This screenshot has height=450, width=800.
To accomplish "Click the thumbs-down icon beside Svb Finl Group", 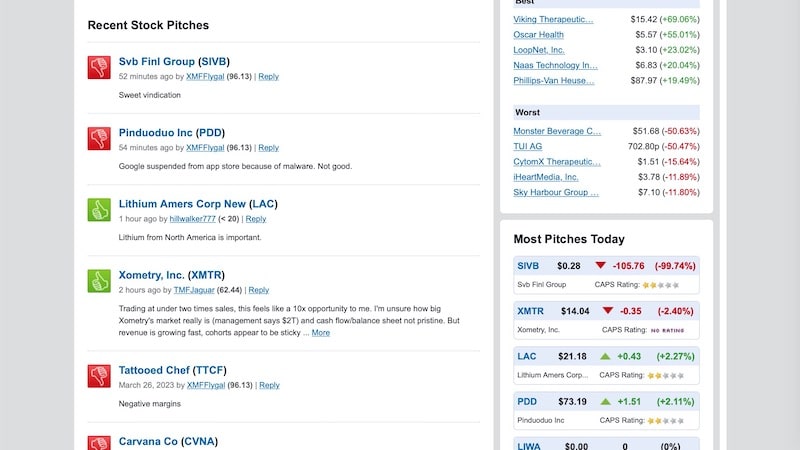I will pyautogui.click(x=99, y=67).
